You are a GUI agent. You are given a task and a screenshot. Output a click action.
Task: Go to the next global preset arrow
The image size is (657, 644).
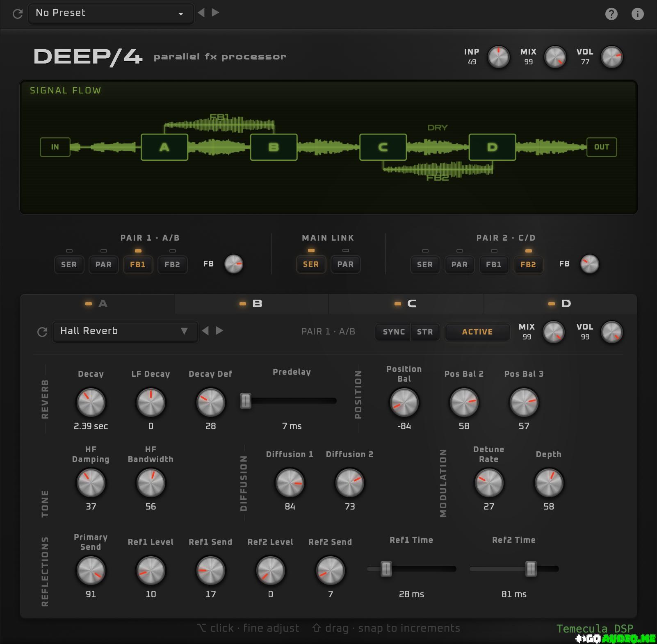216,13
